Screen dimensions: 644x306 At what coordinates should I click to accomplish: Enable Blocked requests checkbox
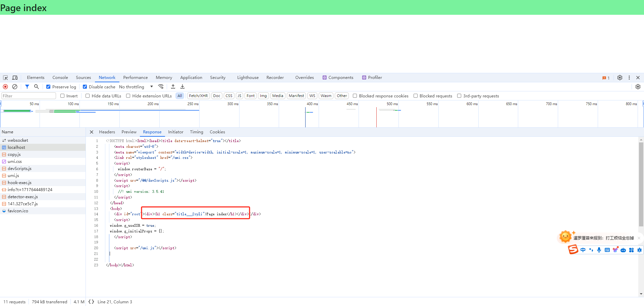tap(416, 96)
